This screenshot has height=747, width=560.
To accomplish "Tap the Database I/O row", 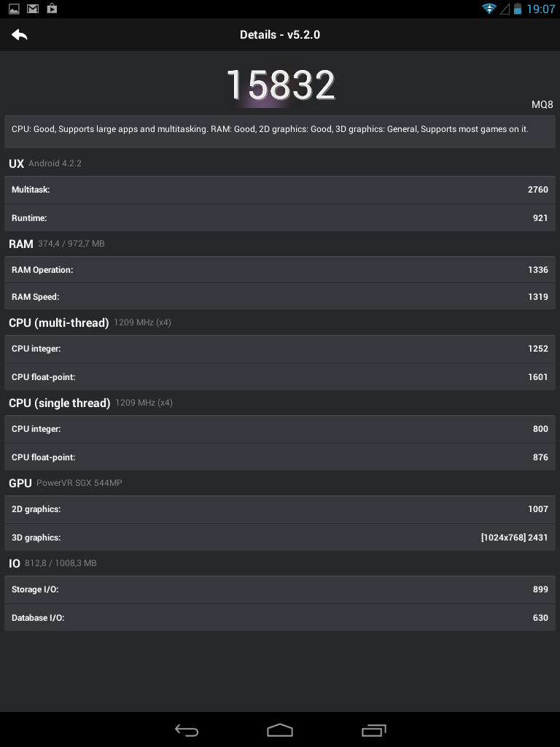I will (x=280, y=618).
